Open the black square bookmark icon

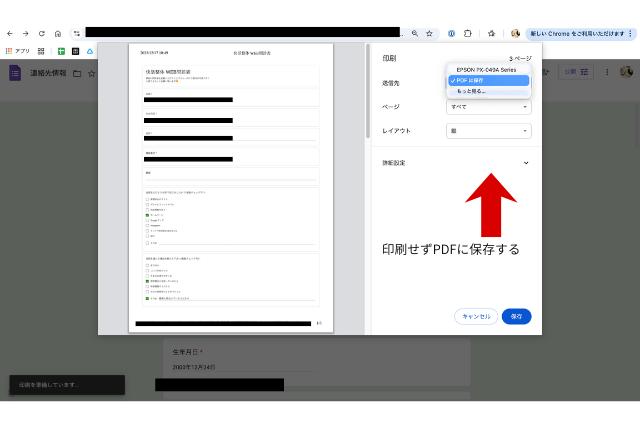[x=76, y=51]
